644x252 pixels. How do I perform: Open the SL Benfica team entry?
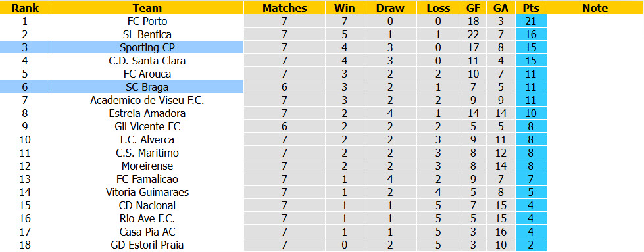(147, 34)
